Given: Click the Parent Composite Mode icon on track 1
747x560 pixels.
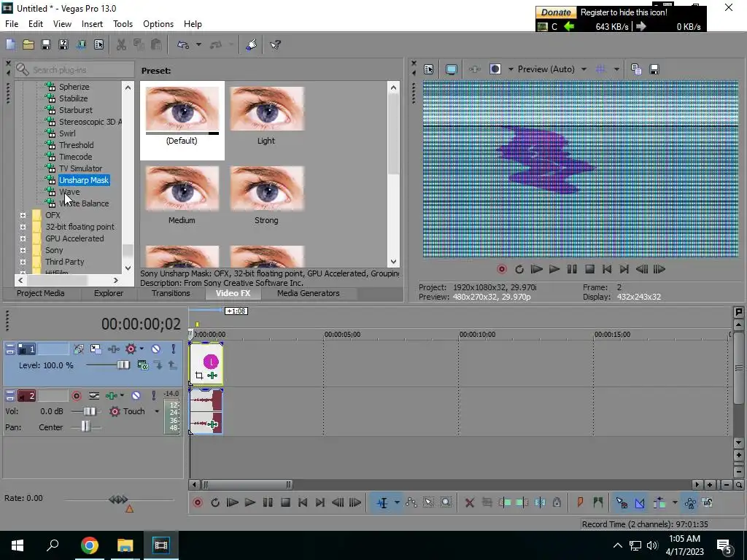Looking at the screenshot, I should 142,365.
